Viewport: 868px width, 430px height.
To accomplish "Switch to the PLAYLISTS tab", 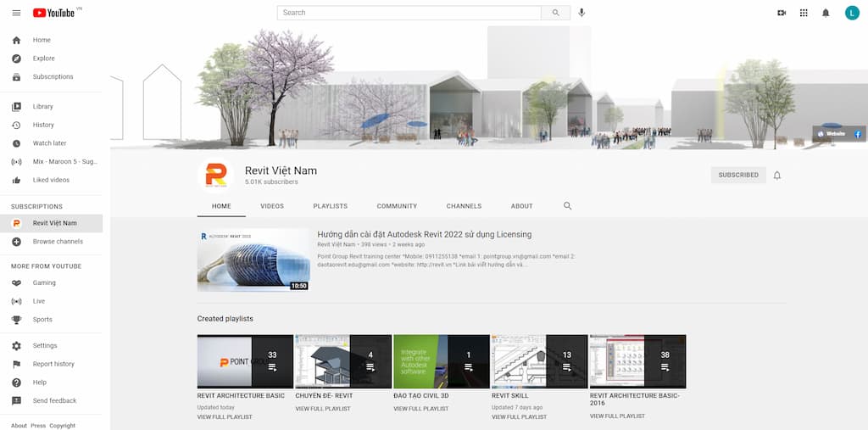I will point(330,206).
